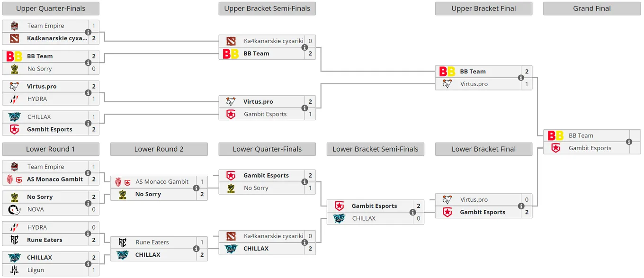
Task: Open match info for Team Empire vs Ka4kanarskie
Action: (x=88, y=32)
